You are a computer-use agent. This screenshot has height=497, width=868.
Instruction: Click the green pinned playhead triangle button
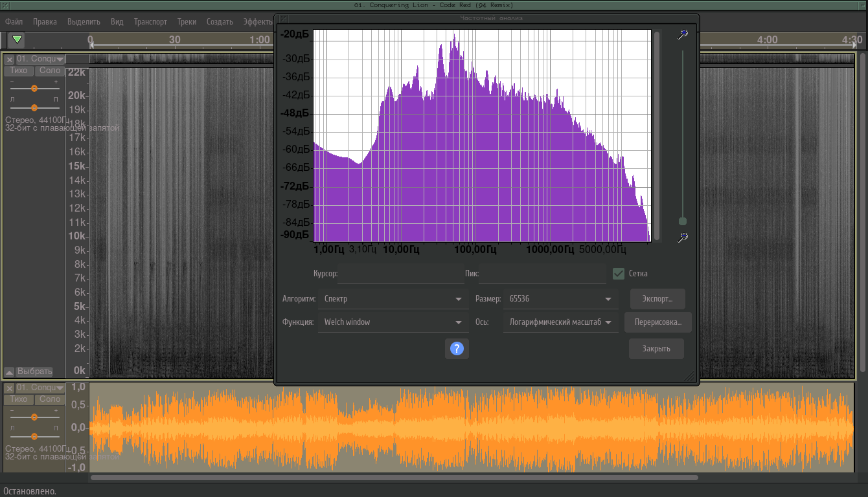(17, 40)
